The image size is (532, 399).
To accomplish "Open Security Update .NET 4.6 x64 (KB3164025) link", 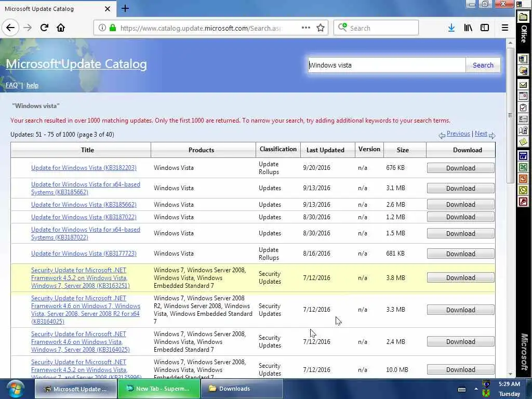I will click(x=86, y=310).
